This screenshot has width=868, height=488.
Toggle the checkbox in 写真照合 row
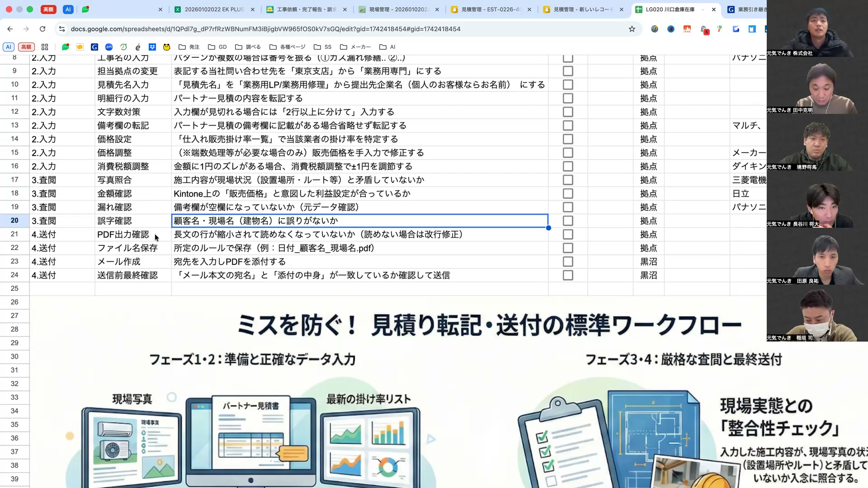point(568,180)
